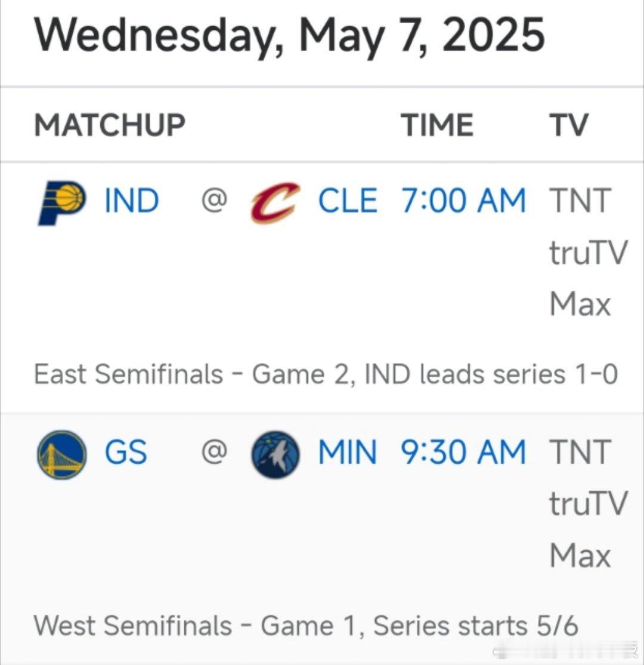Image resolution: width=644 pixels, height=665 pixels.
Task: Open the 7:00 AM game link
Action: tap(463, 201)
